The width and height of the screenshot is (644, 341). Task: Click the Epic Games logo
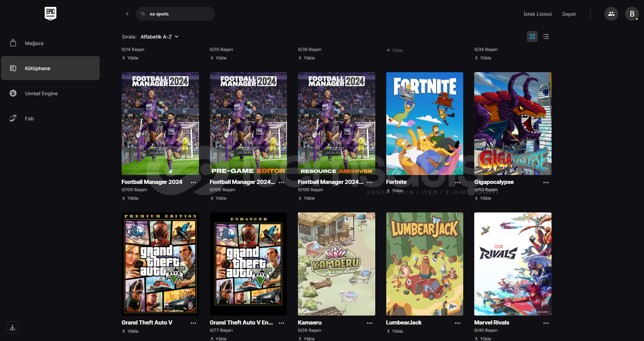51,14
